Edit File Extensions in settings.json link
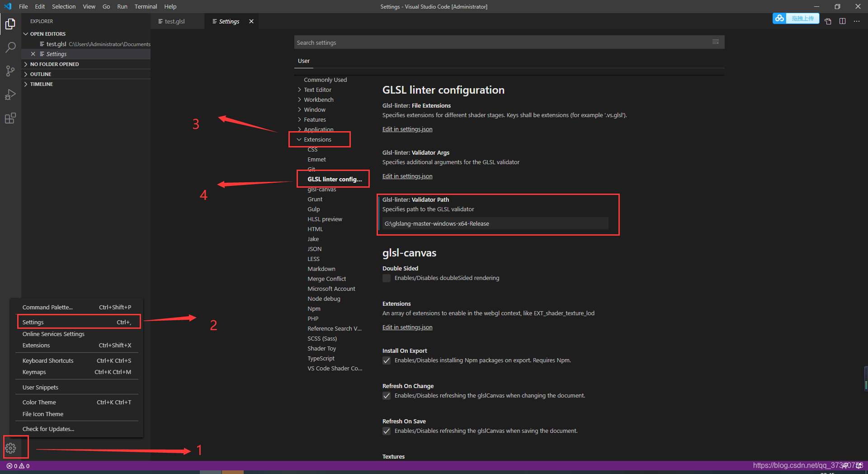Image resolution: width=868 pixels, height=474 pixels. click(x=407, y=129)
